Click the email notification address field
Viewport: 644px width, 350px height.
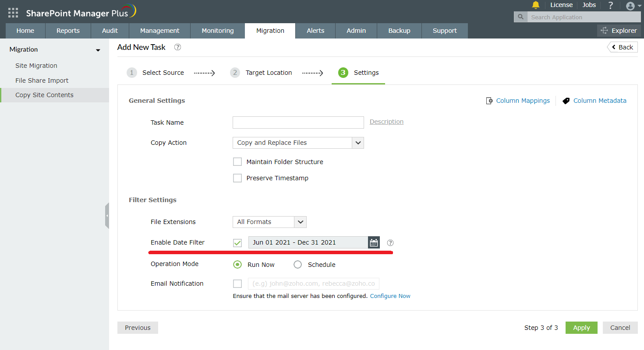(x=314, y=283)
